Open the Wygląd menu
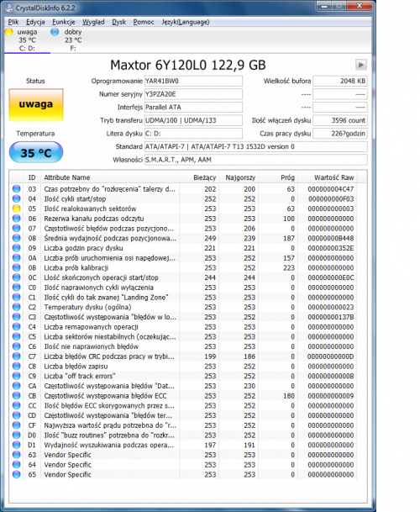The image size is (420, 512). [93, 22]
